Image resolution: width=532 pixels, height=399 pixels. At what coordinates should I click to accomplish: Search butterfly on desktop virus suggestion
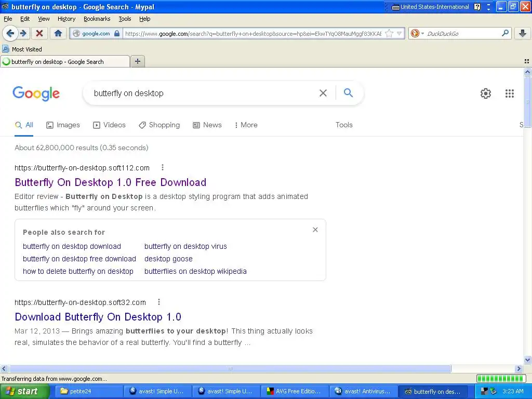pyautogui.click(x=185, y=246)
